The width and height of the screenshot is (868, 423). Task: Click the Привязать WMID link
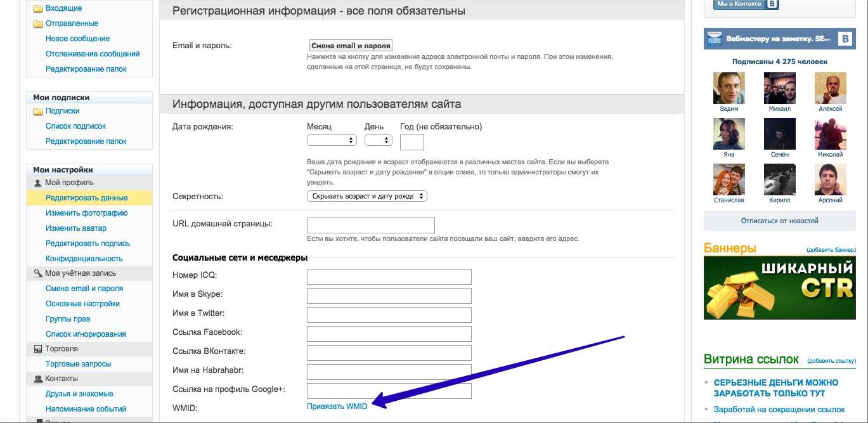point(337,407)
